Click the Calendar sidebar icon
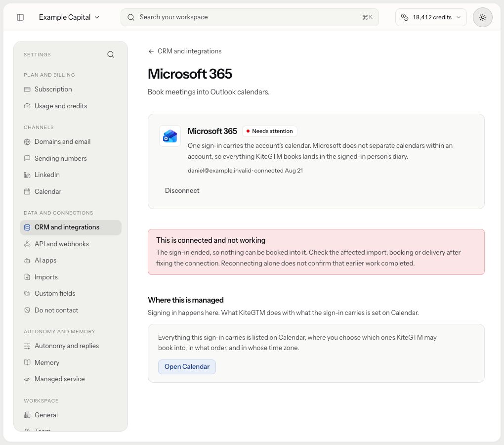The width and height of the screenshot is (504, 445). (x=27, y=192)
